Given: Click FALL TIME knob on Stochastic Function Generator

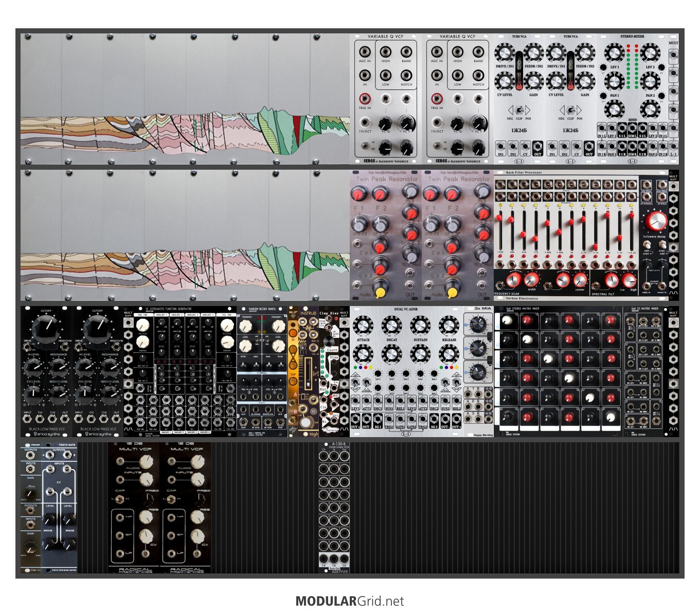Looking at the screenshot, I should [226, 324].
